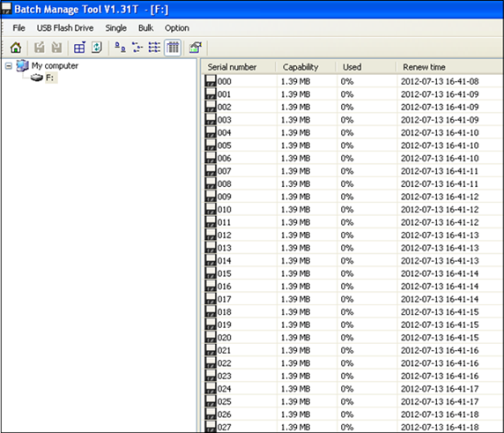
Task: Switch to list view icon
Action: (154, 48)
